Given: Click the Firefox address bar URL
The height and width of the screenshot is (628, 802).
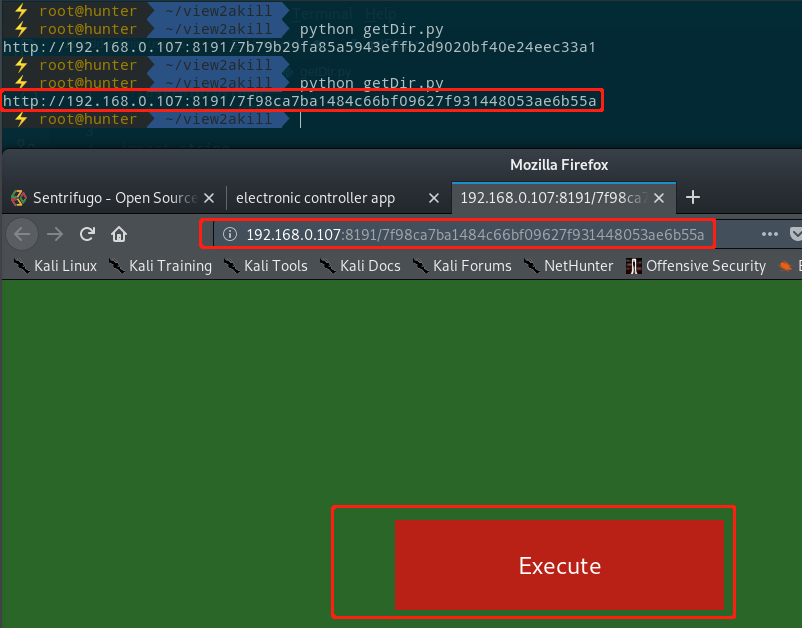Looking at the screenshot, I should coord(475,234).
